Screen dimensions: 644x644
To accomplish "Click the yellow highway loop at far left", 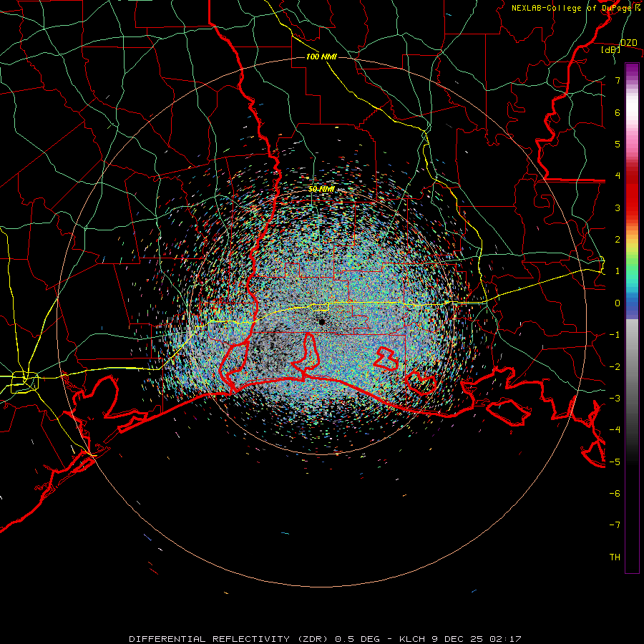I will tap(24, 382).
